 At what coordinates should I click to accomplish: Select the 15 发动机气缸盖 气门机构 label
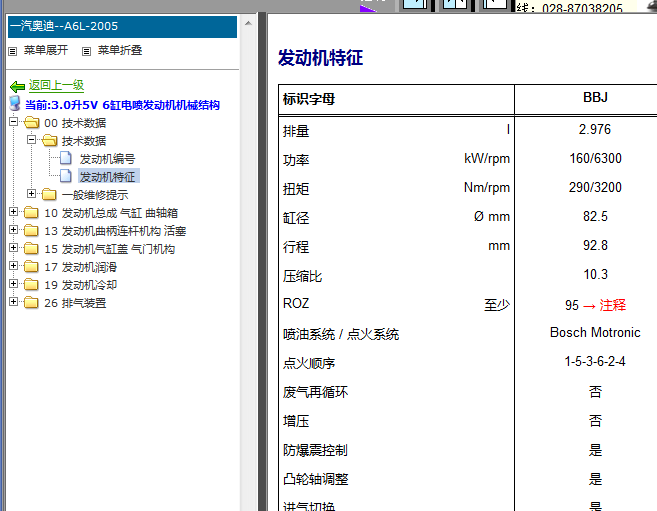[x=109, y=249]
